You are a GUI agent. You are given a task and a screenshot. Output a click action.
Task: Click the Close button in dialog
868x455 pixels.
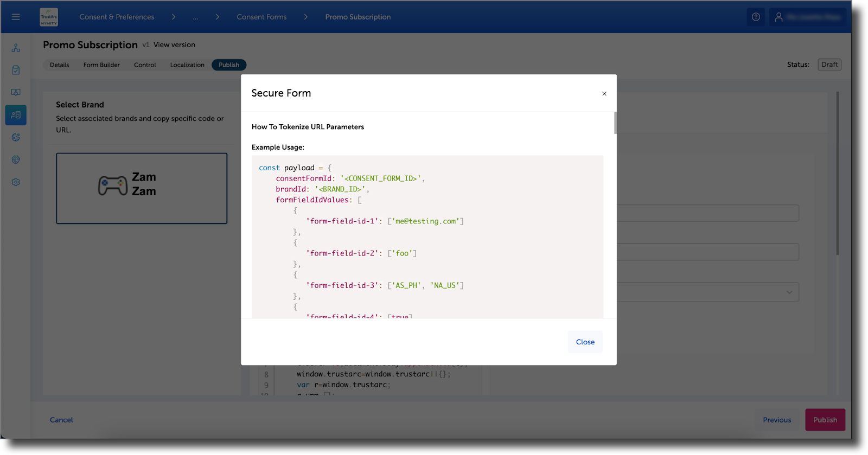coord(585,342)
